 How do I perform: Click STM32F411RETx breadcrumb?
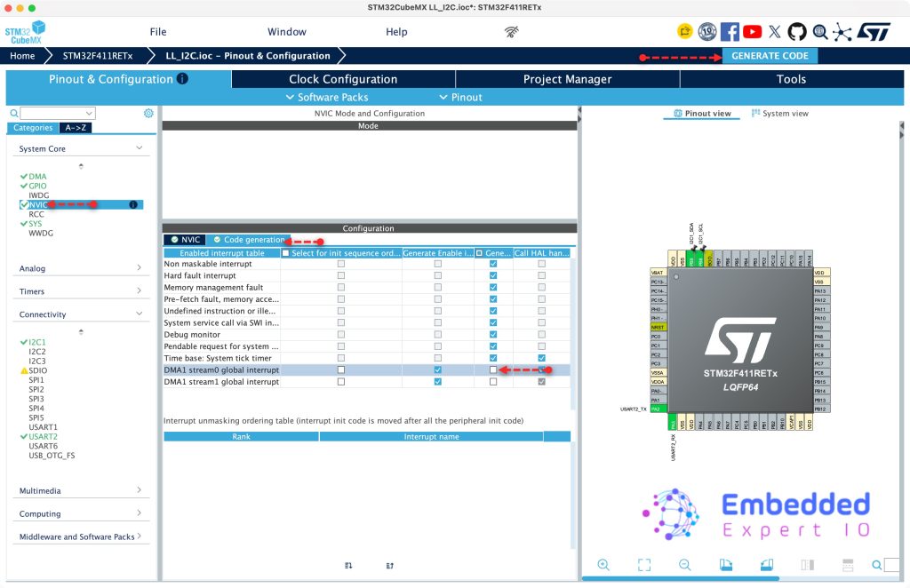(x=98, y=56)
